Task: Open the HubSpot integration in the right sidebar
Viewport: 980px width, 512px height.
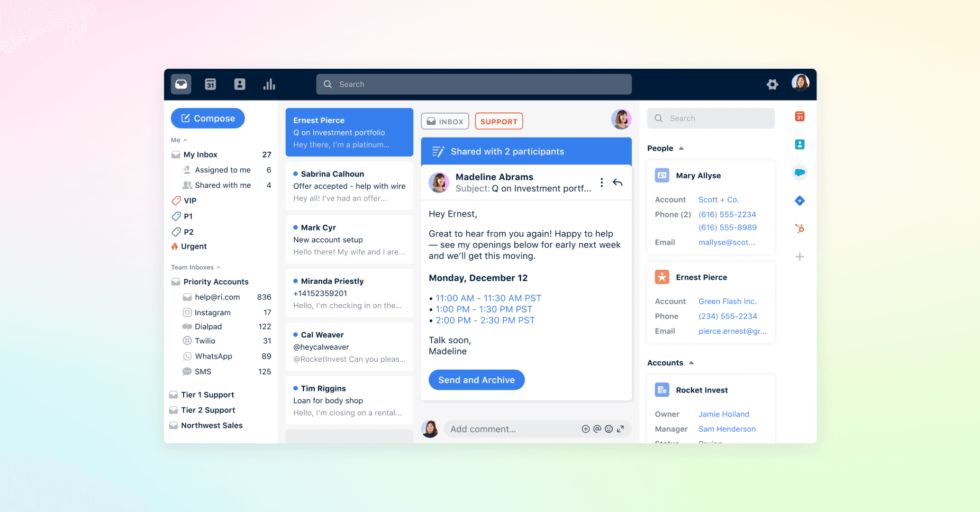Action: click(x=800, y=228)
